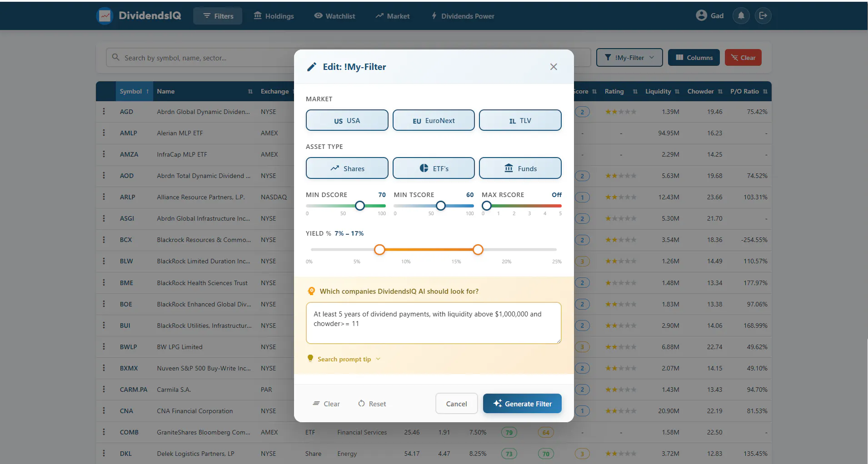Open the Columns chooser button

(694, 58)
